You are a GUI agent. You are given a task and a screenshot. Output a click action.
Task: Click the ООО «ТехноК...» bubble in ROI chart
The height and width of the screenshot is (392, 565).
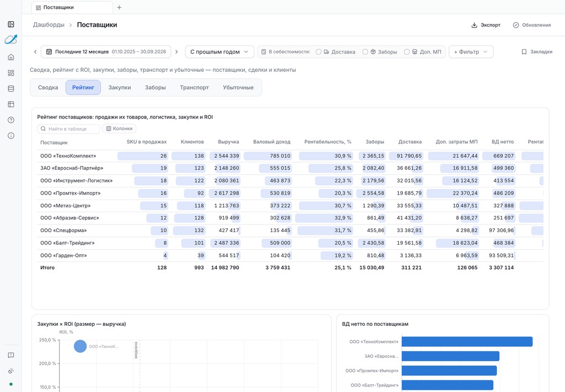[x=80, y=346]
